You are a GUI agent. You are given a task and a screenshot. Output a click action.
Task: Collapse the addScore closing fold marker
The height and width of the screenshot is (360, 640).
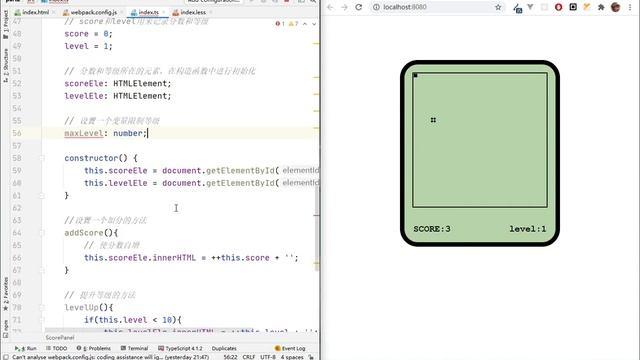[x=42, y=270]
